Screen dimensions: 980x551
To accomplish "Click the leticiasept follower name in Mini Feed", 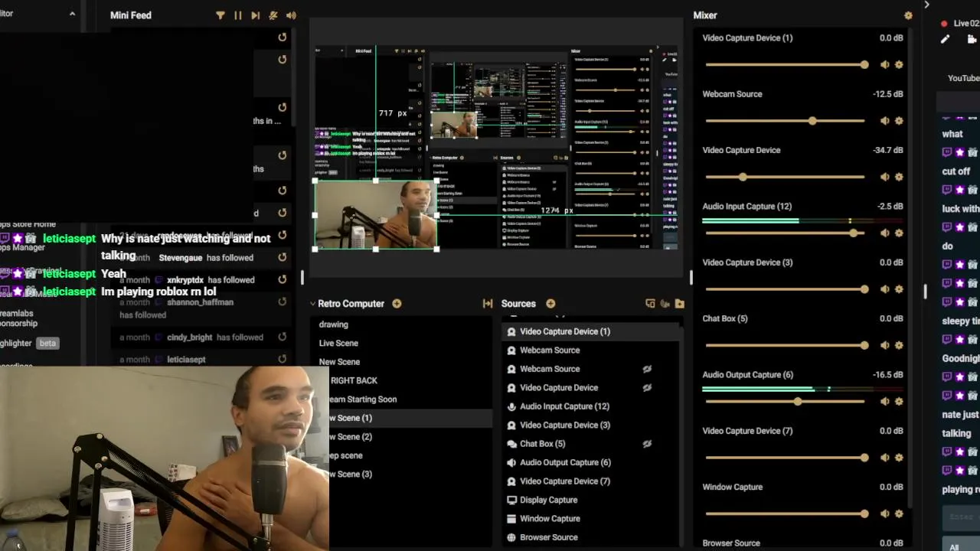I will tap(186, 360).
